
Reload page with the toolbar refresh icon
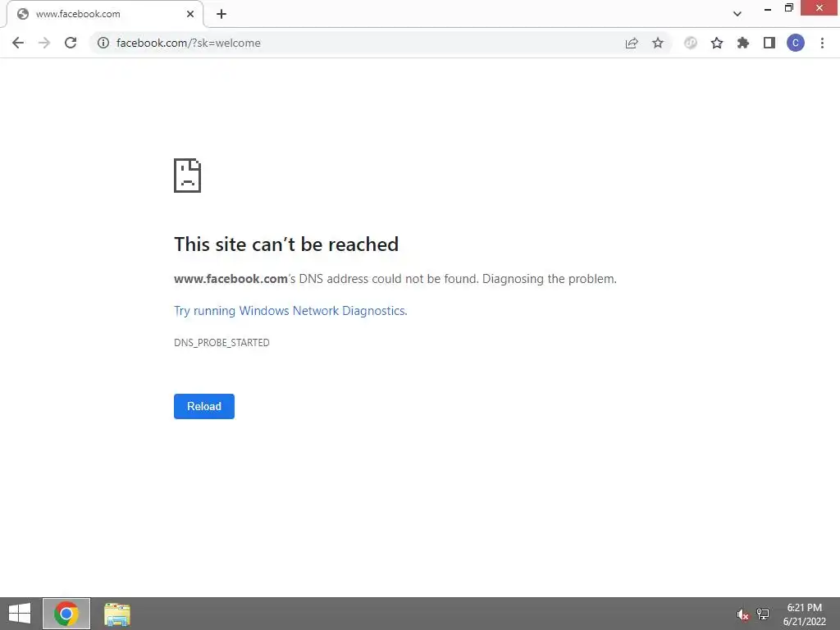pos(71,43)
